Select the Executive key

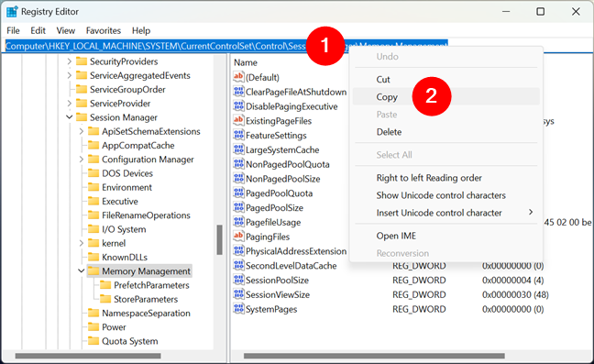tap(120, 202)
